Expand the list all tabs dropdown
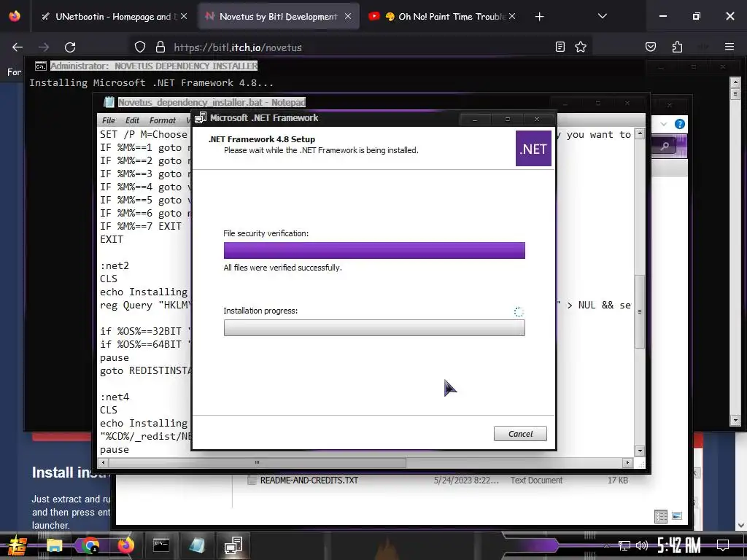This screenshot has height=560, width=747. [x=602, y=16]
